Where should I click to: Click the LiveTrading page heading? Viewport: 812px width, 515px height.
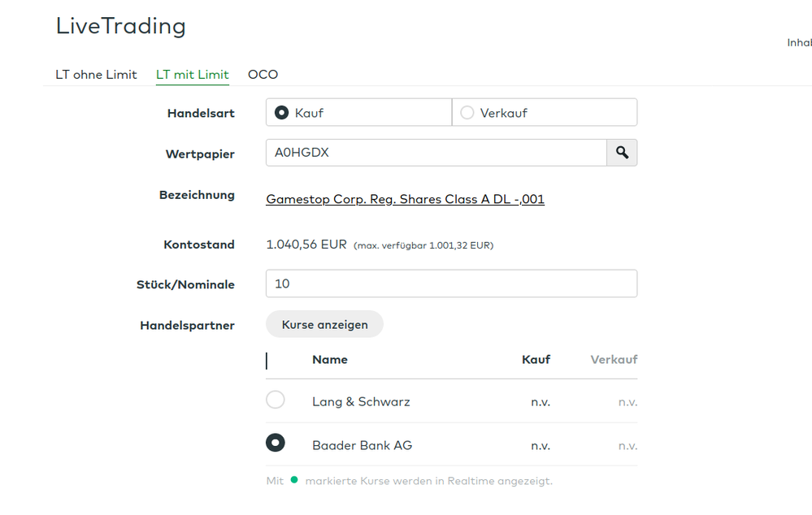[x=120, y=26]
